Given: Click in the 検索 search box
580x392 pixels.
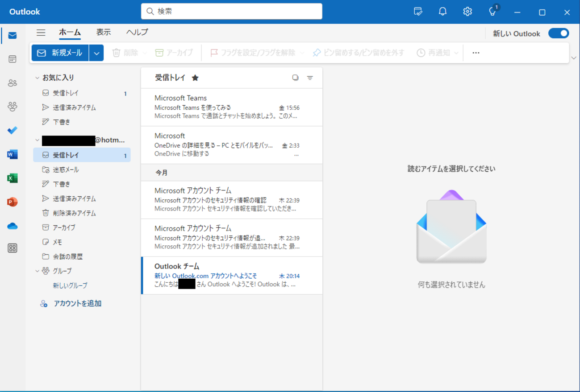Looking at the screenshot, I should pyautogui.click(x=232, y=11).
